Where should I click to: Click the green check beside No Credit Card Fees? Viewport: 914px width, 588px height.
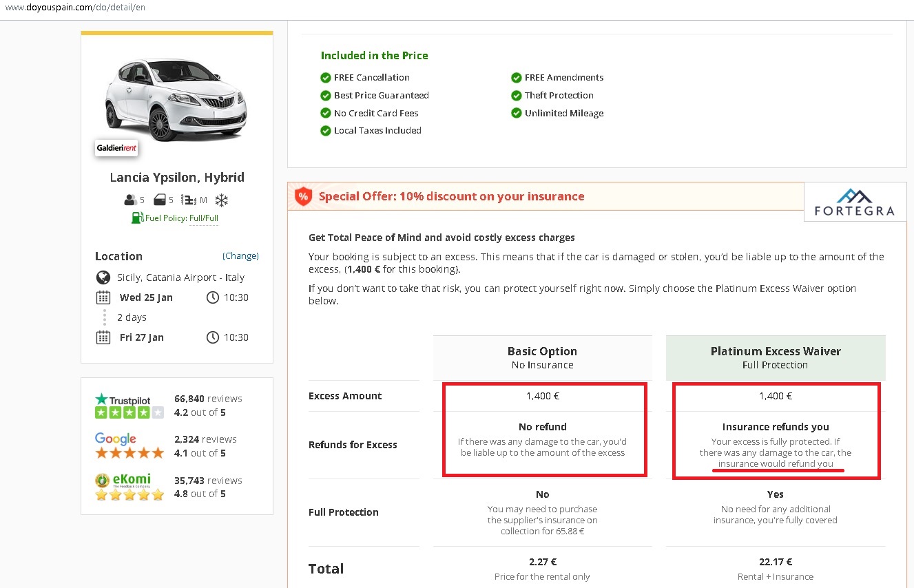coord(326,113)
